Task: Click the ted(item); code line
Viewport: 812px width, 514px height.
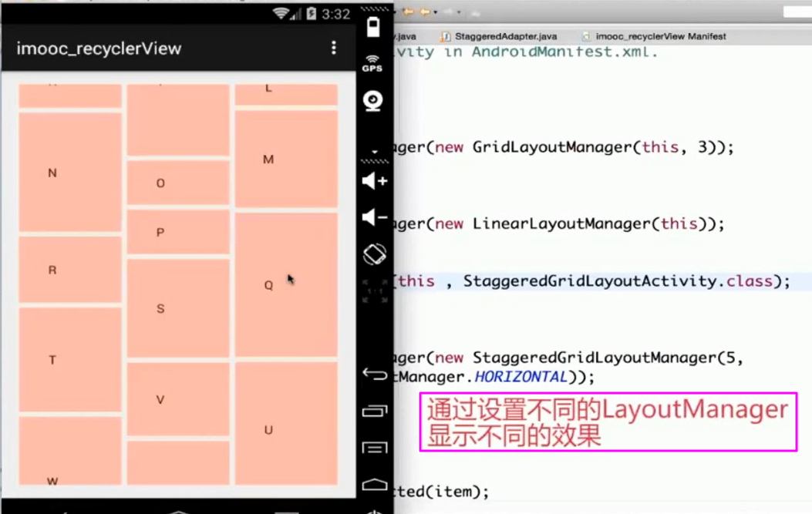Action: coord(442,491)
